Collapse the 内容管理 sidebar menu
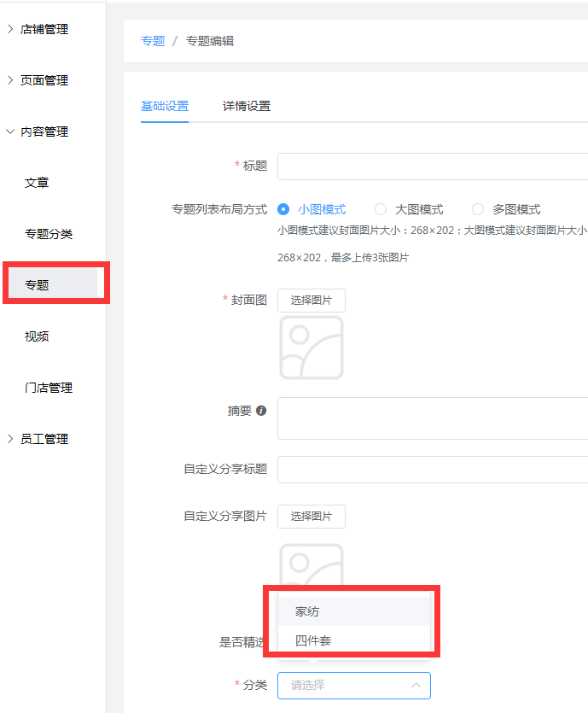 pyautogui.click(x=44, y=131)
